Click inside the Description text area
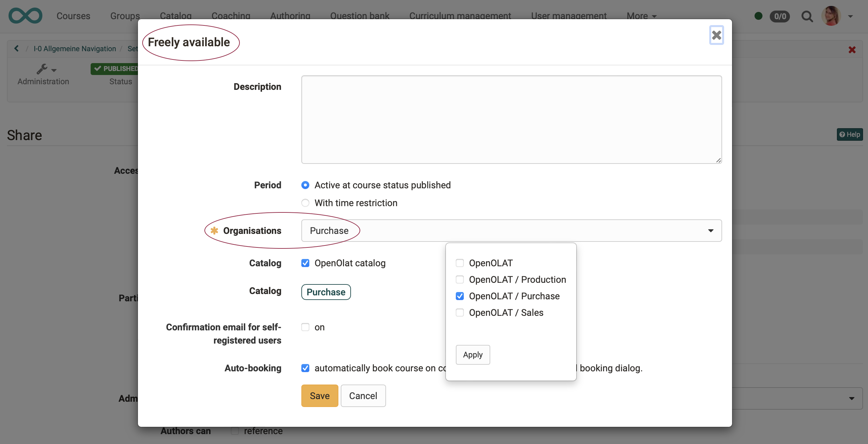 (x=511, y=120)
